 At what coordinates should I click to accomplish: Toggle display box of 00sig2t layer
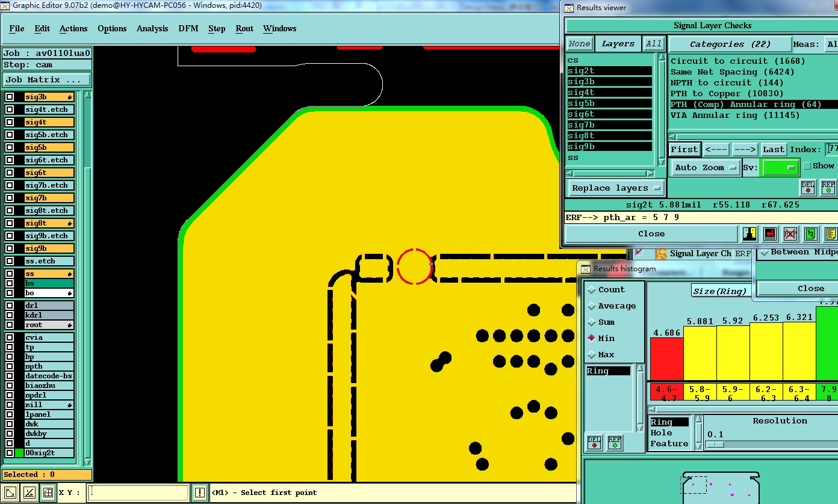click(x=10, y=453)
